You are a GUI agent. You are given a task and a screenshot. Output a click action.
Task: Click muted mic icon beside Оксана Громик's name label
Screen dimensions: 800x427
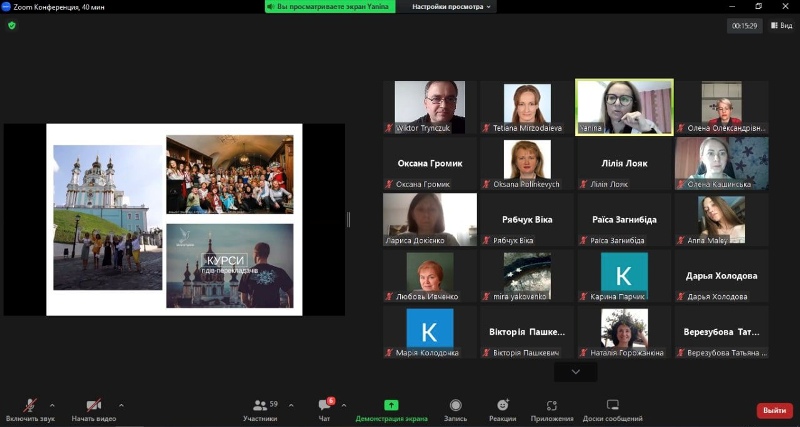(x=389, y=184)
